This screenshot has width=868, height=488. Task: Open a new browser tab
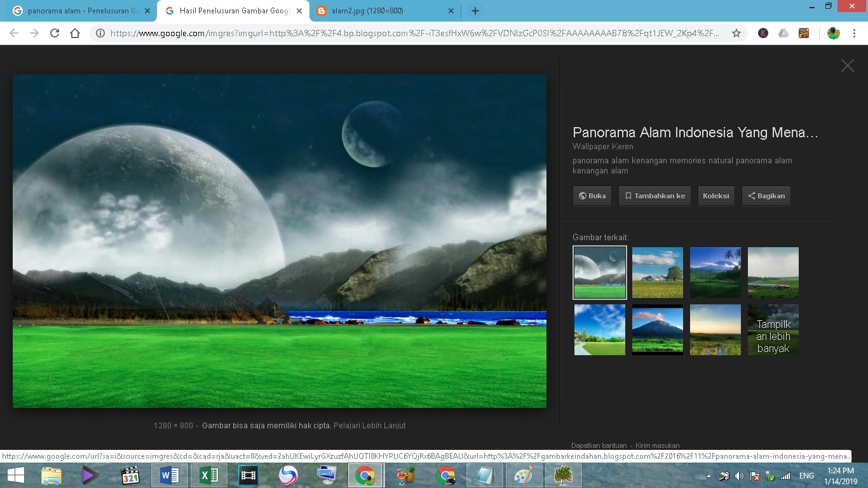click(x=475, y=11)
